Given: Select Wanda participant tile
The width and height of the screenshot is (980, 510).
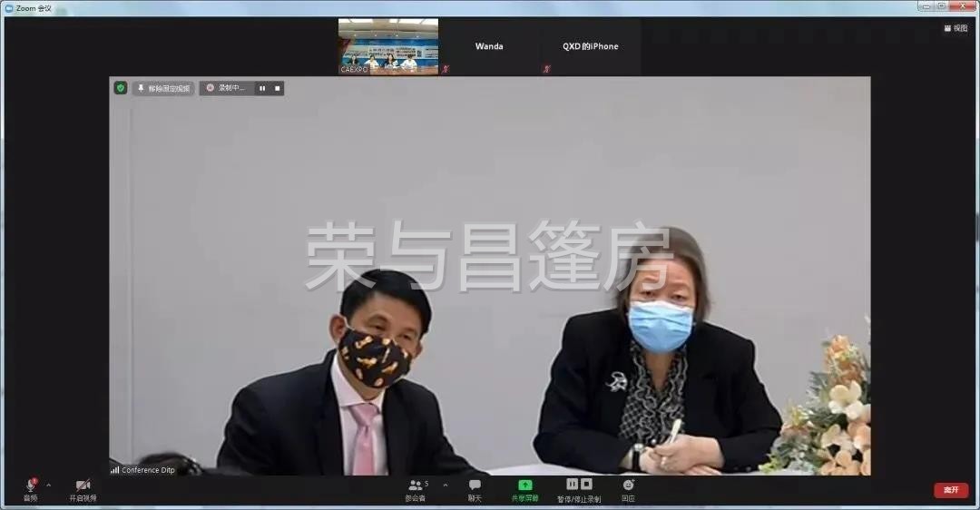Looking at the screenshot, I should point(489,46).
